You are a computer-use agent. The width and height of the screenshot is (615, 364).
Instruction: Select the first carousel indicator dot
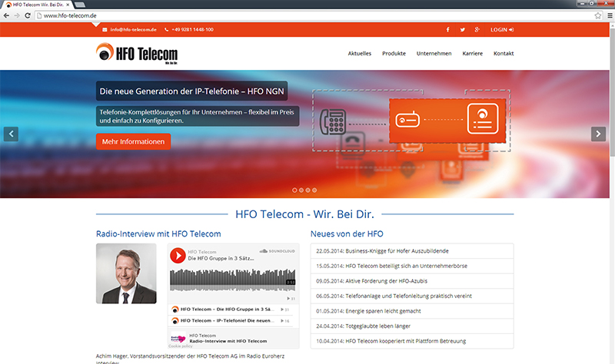pyautogui.click(x=294, y=189)
